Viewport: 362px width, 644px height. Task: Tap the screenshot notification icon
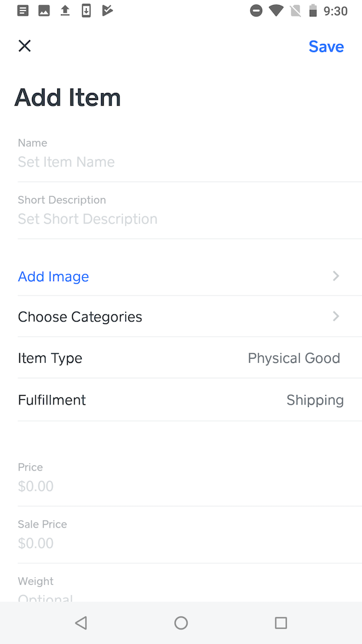click(44, 11)
